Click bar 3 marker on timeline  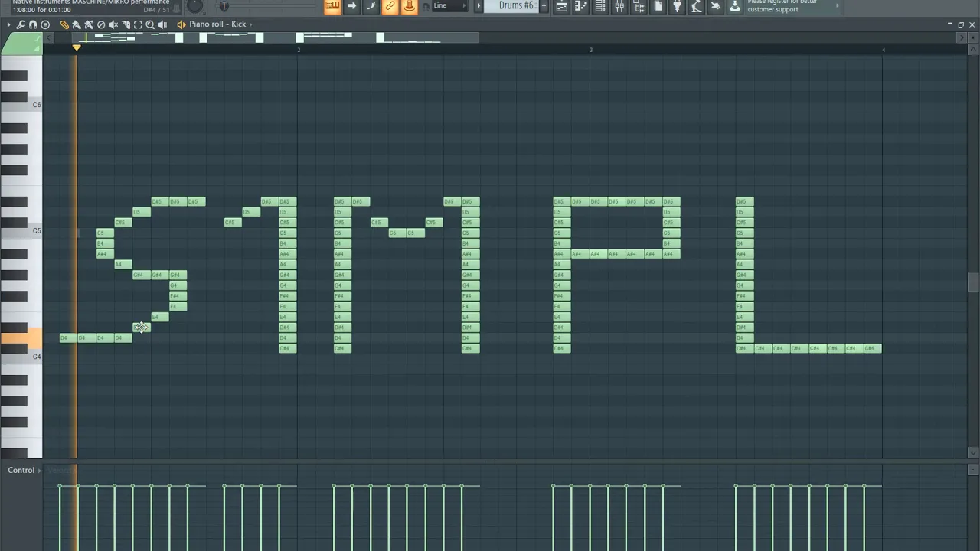coord(591,50)
